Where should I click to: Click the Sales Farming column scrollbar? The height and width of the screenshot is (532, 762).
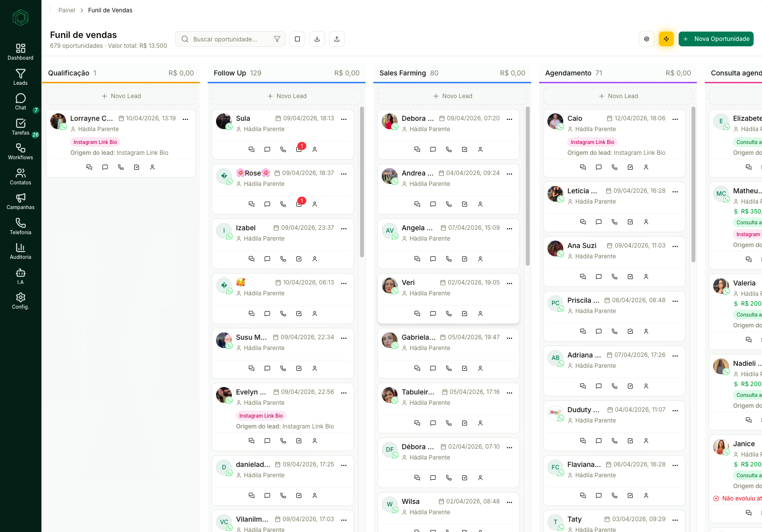[528, 186]
